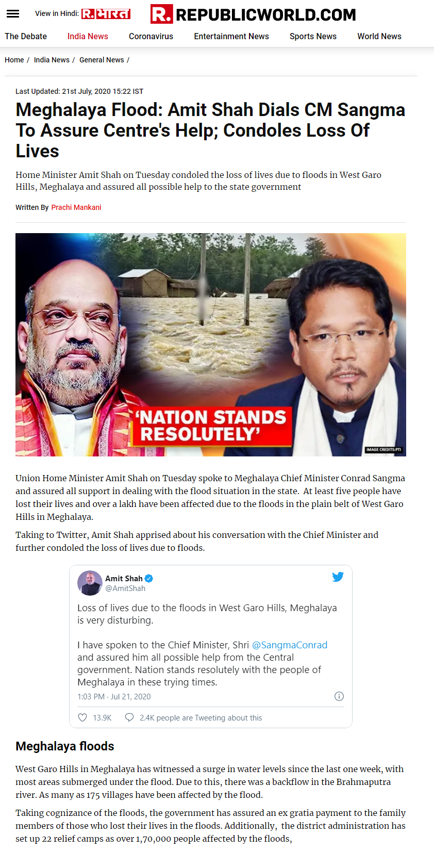Click Amit Shah's profile avatar

point(90,583)
